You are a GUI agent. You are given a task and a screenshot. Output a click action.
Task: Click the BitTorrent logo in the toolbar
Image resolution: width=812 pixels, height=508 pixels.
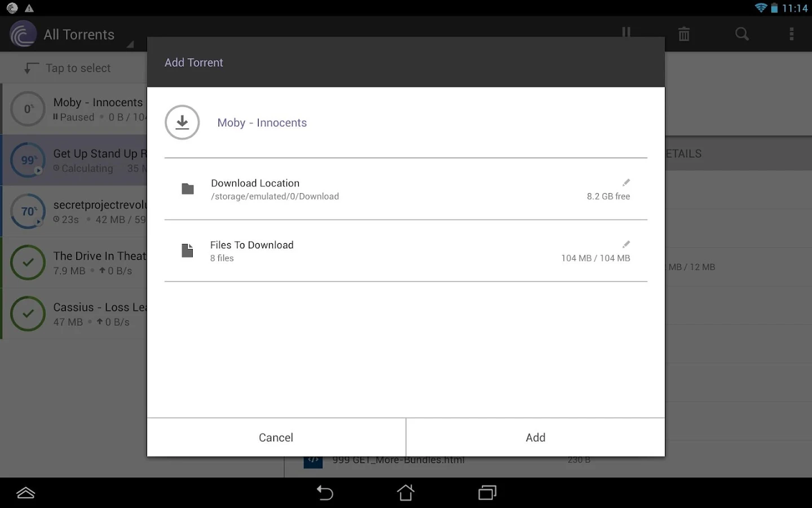[x=23, y=34]
